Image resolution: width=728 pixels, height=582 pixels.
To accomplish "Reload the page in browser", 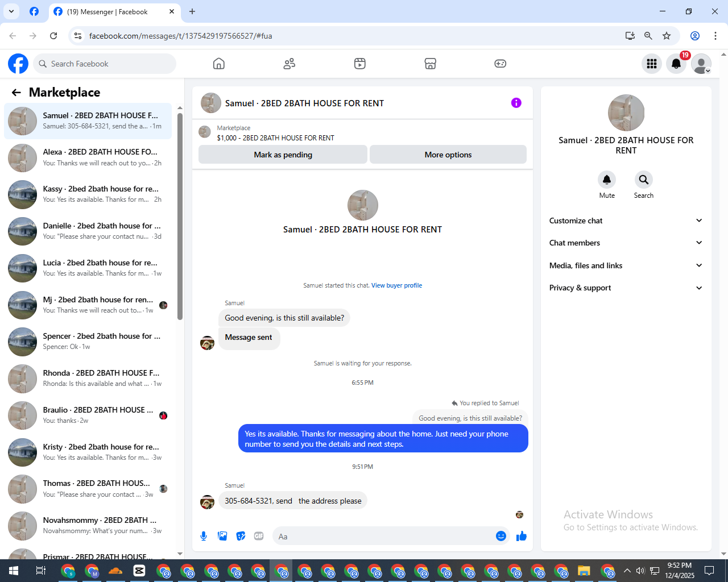I will point(53,36).
